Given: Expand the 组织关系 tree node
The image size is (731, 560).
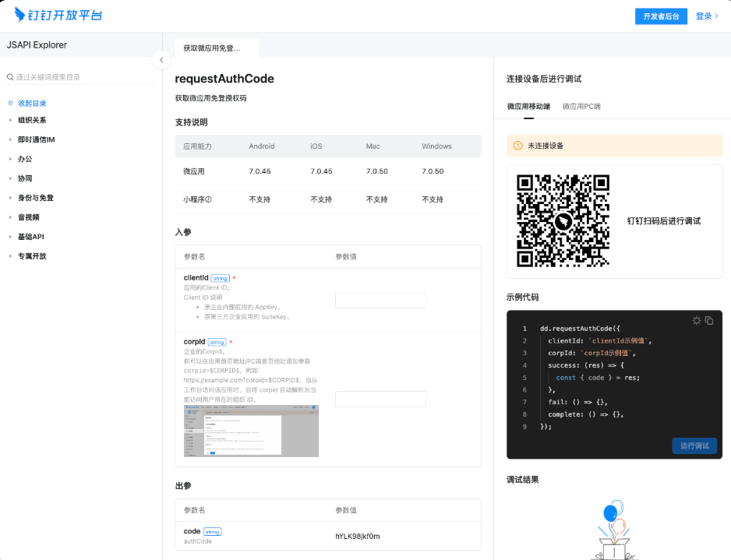Looking at the screenshot, I should click(x=10, y=120).
